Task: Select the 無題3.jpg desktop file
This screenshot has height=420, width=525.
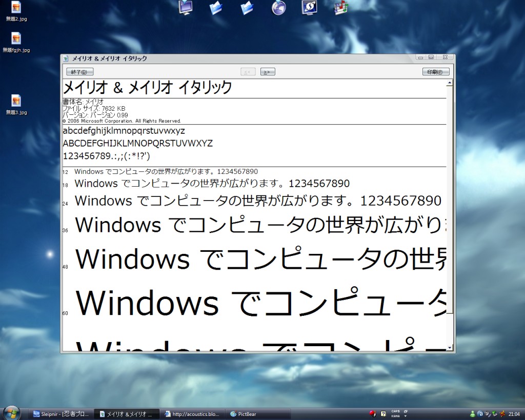Action: click(16, 105)
